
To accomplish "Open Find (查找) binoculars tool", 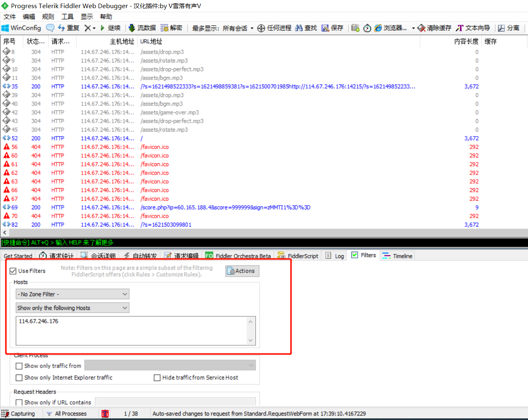I will [305, 28].
